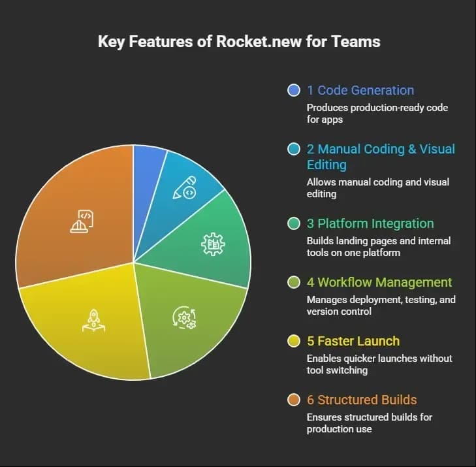
Task: Click the pencil code icon in the teal slice
Action: (x=185, y=187)
